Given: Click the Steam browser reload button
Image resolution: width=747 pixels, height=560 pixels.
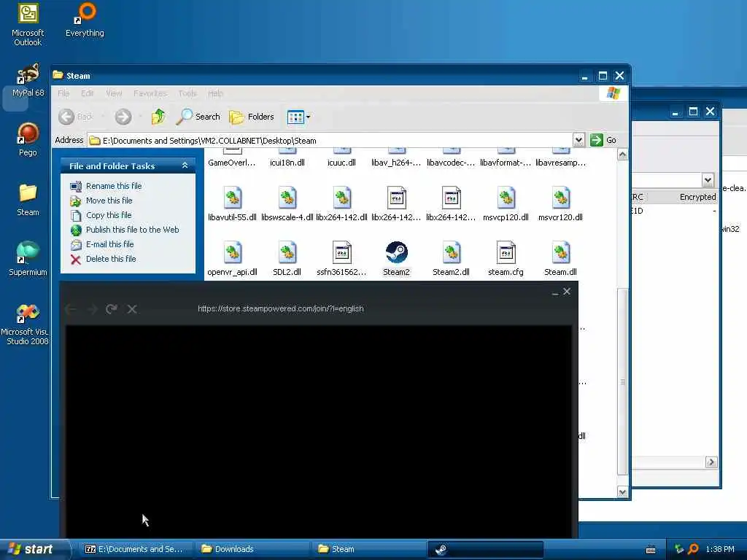Looking at the screenshot, I should point(112,309).
